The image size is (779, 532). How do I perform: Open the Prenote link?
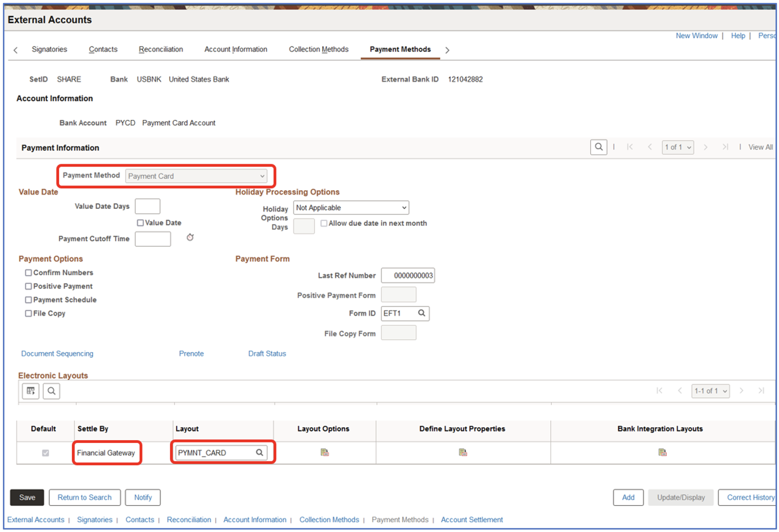click(191, 354)
